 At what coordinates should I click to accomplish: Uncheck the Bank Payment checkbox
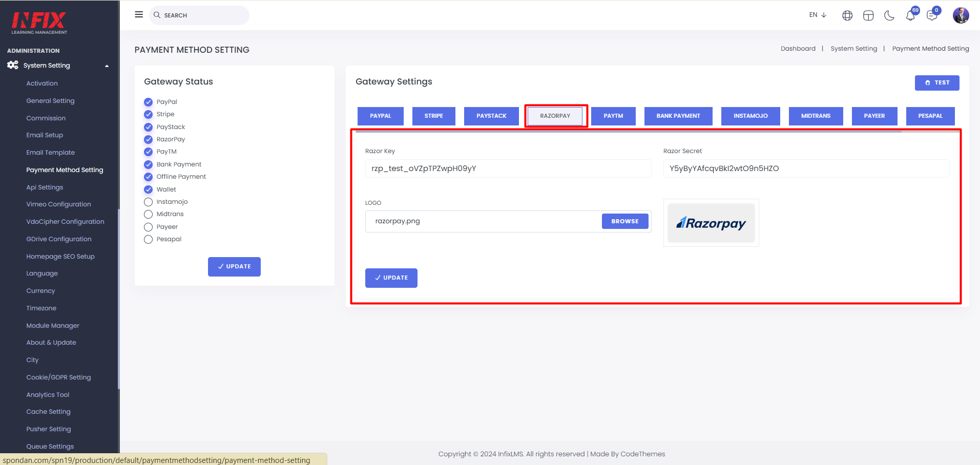coord(149,164)
